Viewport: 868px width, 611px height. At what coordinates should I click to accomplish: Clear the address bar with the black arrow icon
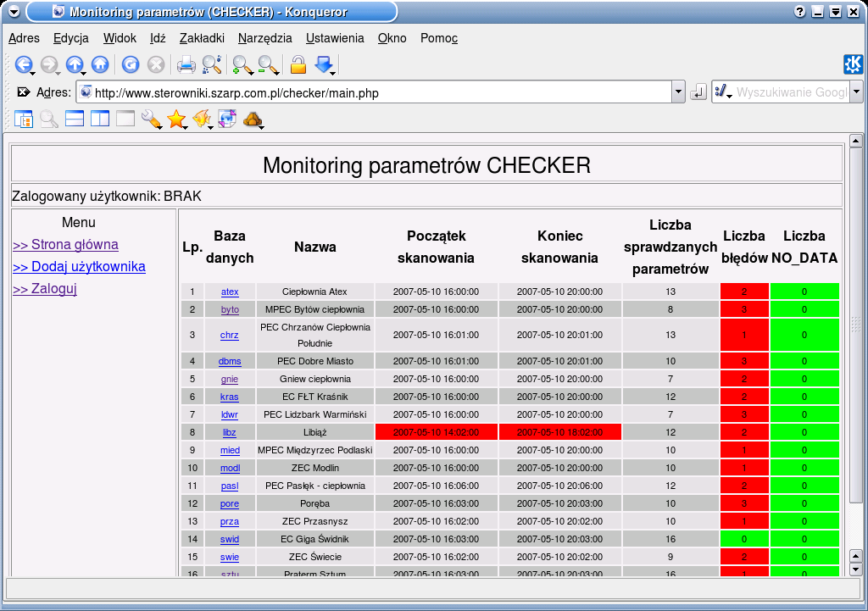(23, 92)
